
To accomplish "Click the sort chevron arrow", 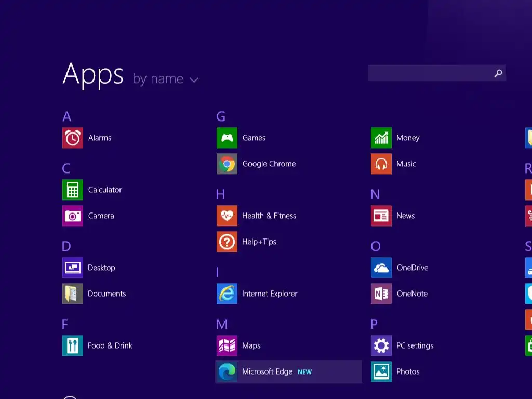I will click(194, 80).
